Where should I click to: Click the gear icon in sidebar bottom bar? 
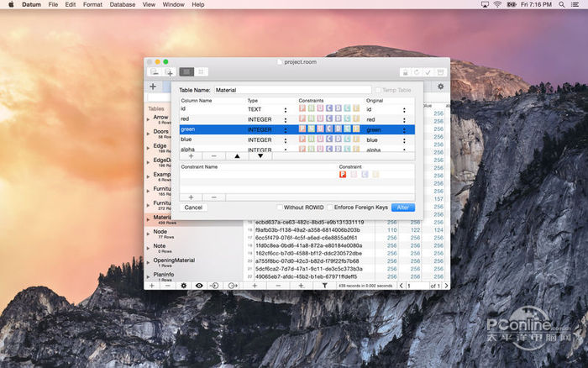tap(184, 286)
